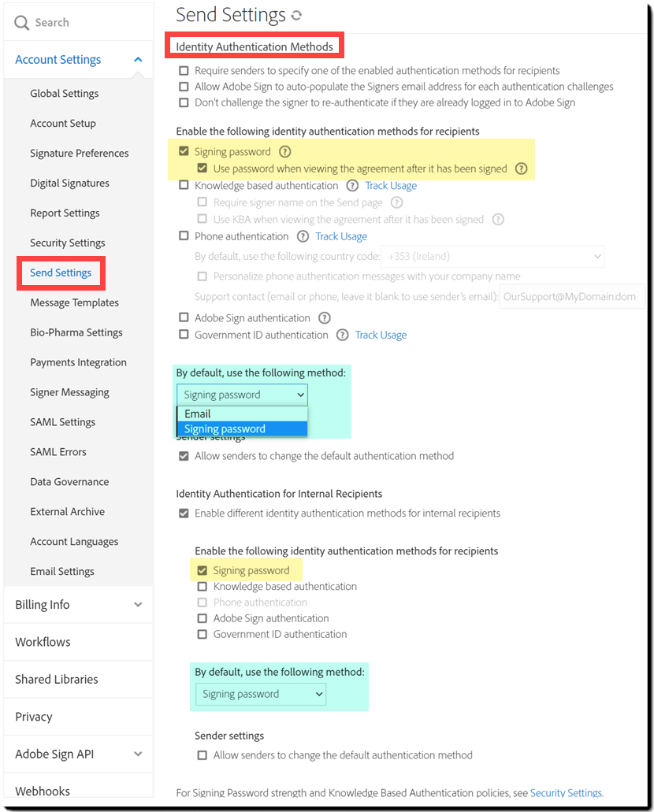
Task: Collapse the Account Settings section
Action: click(138, 60)
